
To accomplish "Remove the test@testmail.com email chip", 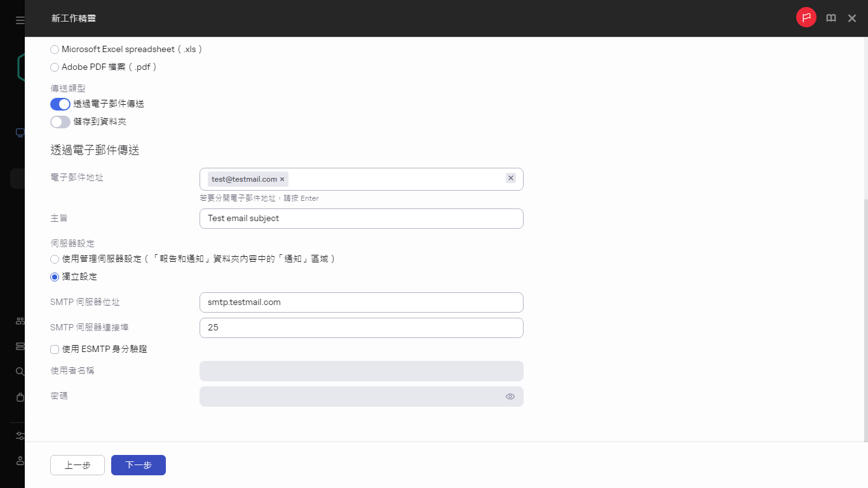I will point(282,179).
